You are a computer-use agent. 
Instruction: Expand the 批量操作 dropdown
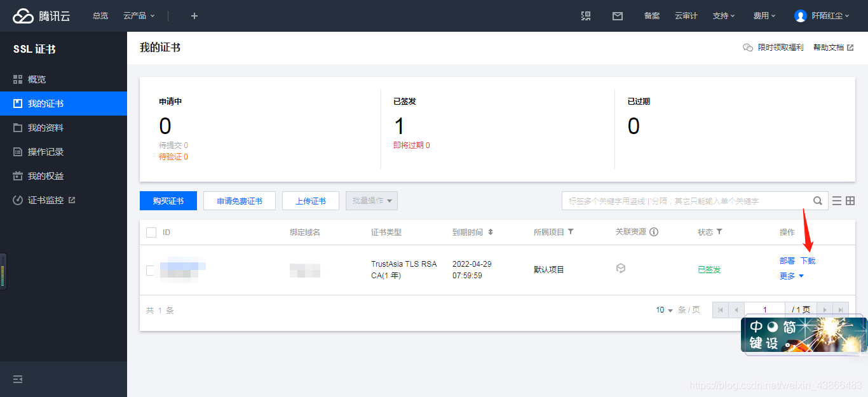371,200
